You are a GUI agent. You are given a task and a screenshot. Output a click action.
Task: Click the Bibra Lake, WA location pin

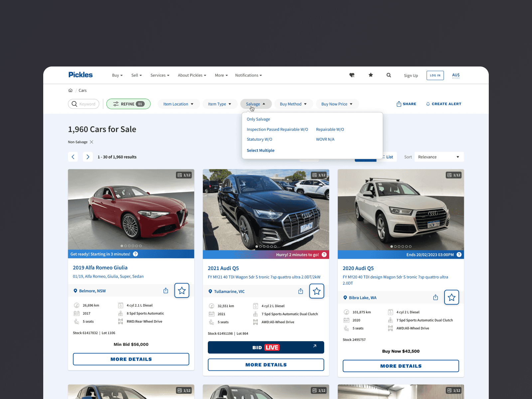click(x=345, y=298)
